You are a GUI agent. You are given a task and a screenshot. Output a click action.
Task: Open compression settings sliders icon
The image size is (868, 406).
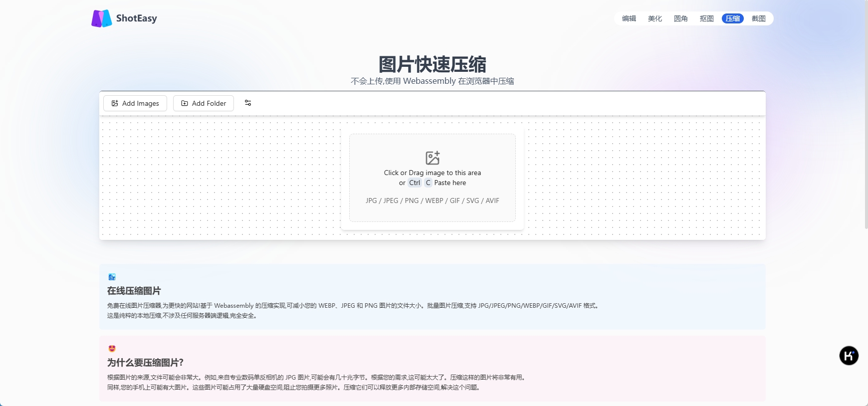tap(248, 103)
